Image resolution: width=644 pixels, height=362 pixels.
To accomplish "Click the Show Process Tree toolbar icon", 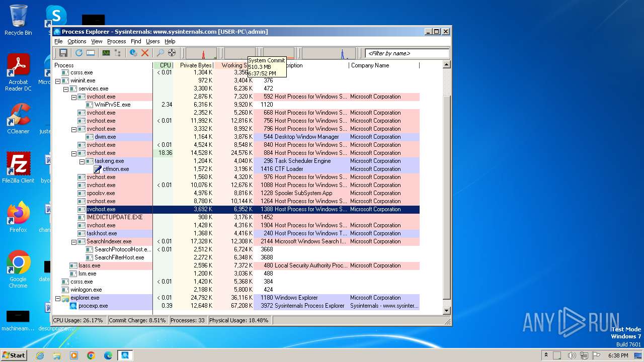I will [x=118, y=53].
